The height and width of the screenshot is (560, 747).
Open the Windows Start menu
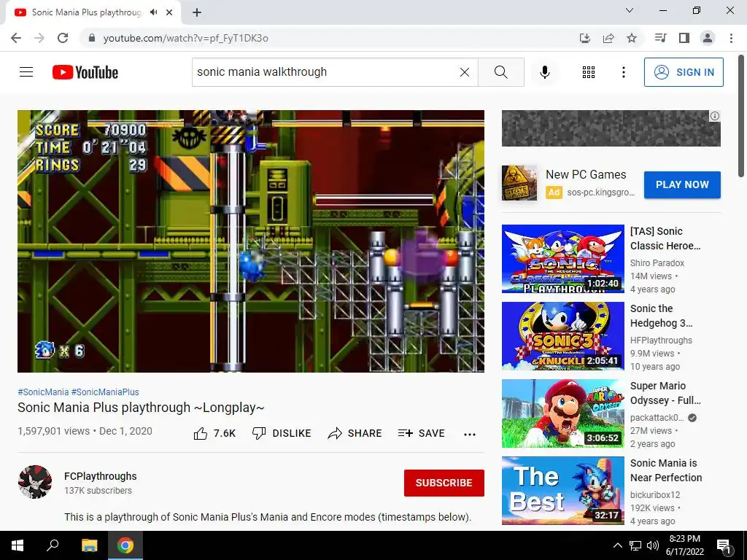(18, 545)
